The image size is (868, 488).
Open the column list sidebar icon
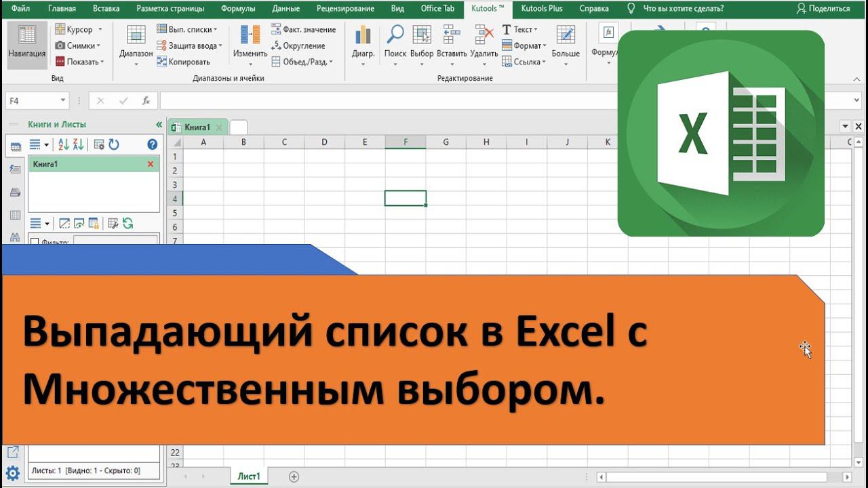(15, 216)
